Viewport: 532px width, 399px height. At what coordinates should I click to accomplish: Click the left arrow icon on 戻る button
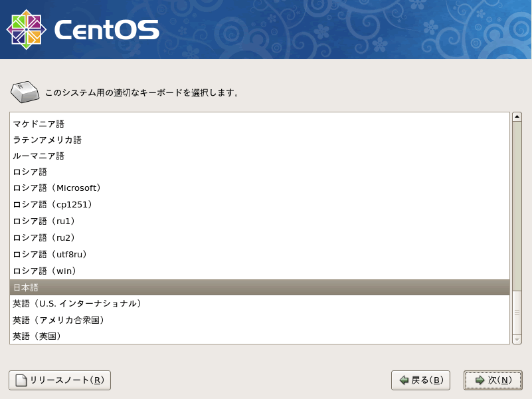click(x=403, y=380)
